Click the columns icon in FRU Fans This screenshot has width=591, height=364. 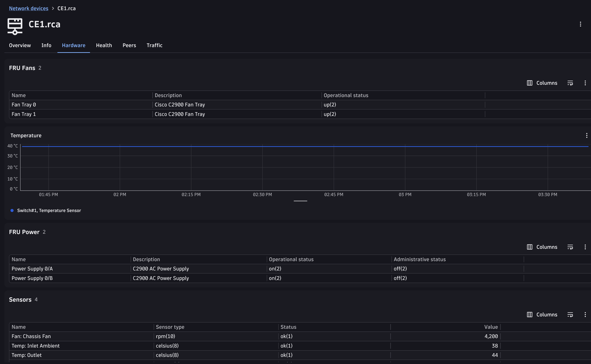click(x=529, y=83)
